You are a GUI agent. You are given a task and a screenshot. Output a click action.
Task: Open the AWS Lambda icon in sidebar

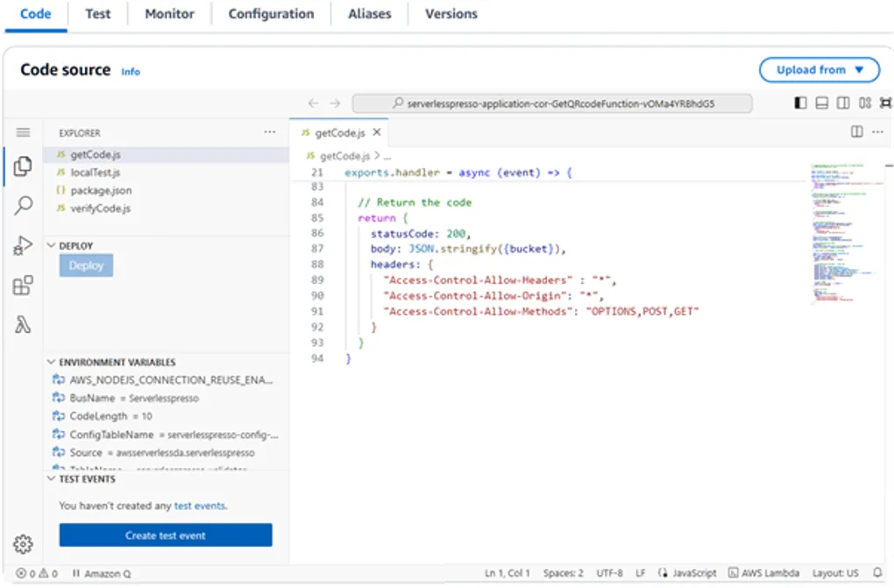(23, 325)
